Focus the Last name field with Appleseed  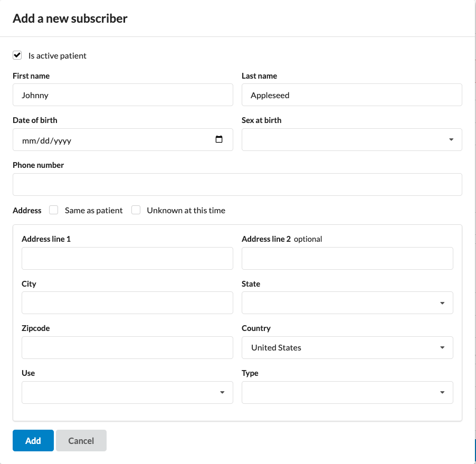pyautogui.click(x=351, y=95)
